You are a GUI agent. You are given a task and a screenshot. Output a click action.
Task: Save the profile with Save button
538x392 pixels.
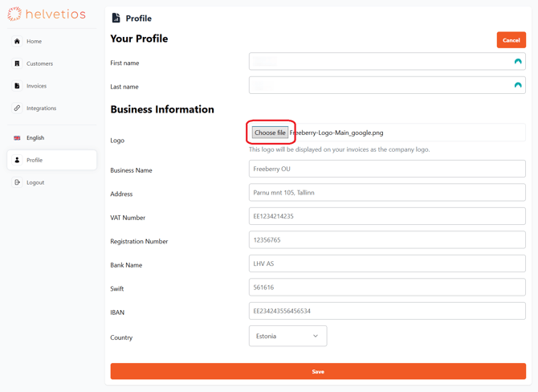[x=318, y=371]
